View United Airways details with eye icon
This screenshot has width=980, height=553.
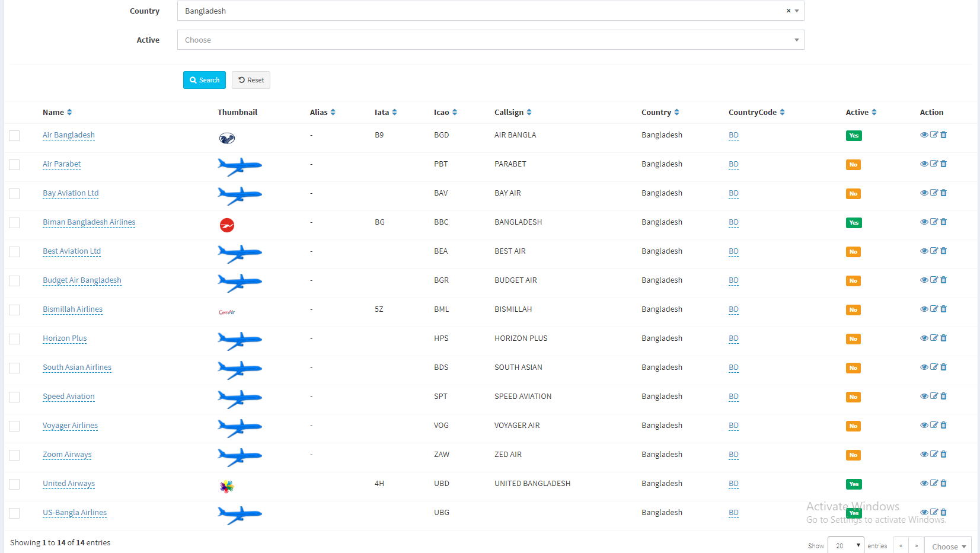(924, 483)
